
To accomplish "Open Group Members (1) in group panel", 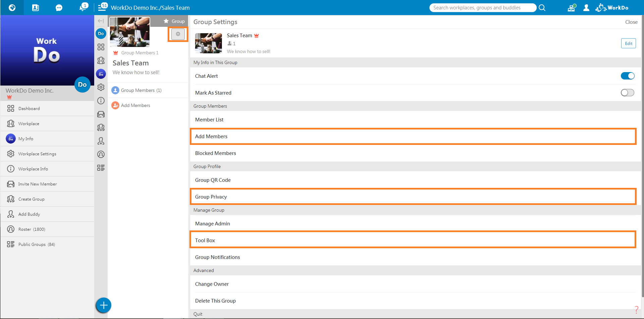I will point(148,90).
